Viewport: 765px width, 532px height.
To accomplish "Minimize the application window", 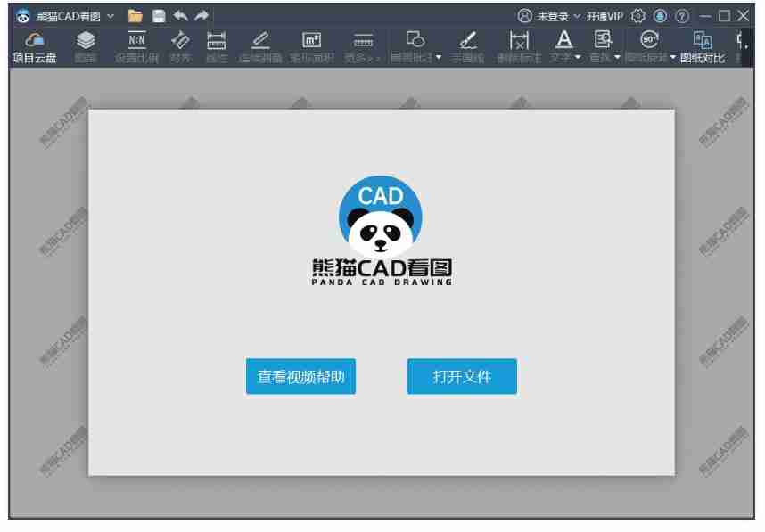I will click(x=705, y=16).
